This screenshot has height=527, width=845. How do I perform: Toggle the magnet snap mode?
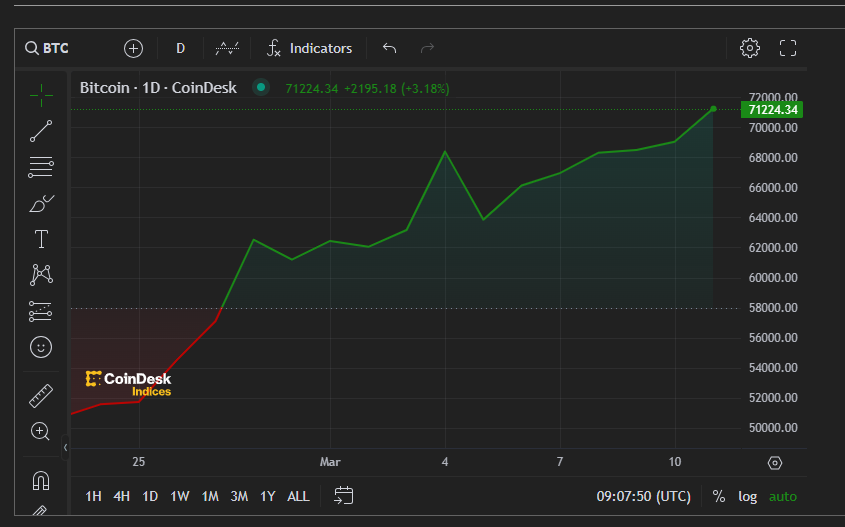point(41,481)
